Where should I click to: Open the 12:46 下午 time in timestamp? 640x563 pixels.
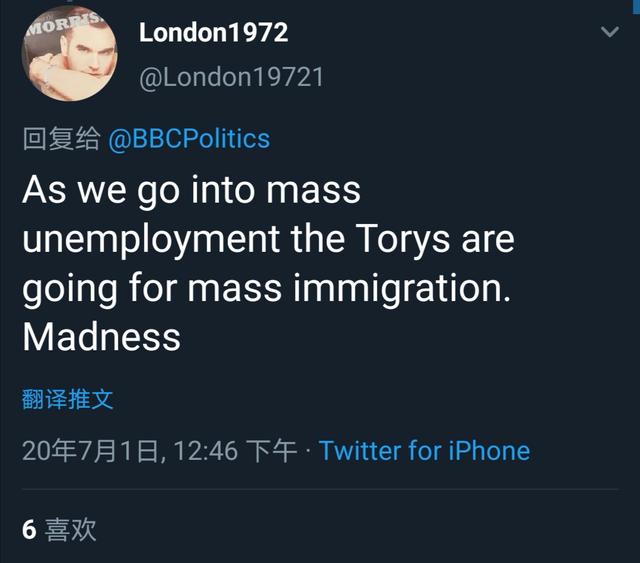[235, 451]
